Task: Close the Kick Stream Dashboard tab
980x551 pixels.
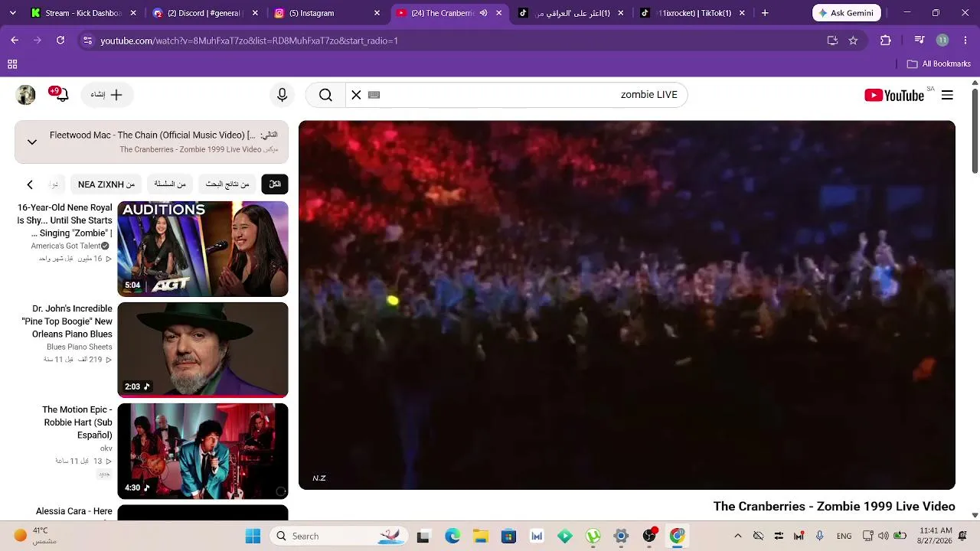Action: 133,13
